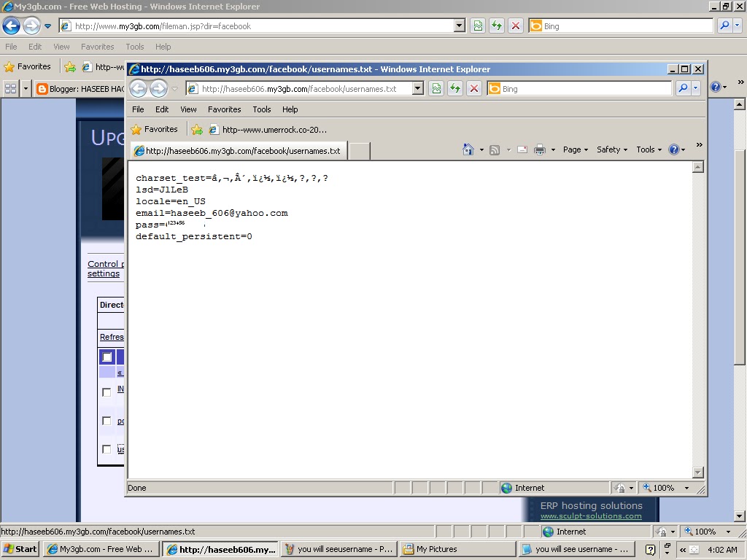Open Help question mark icon in front window

673,149
